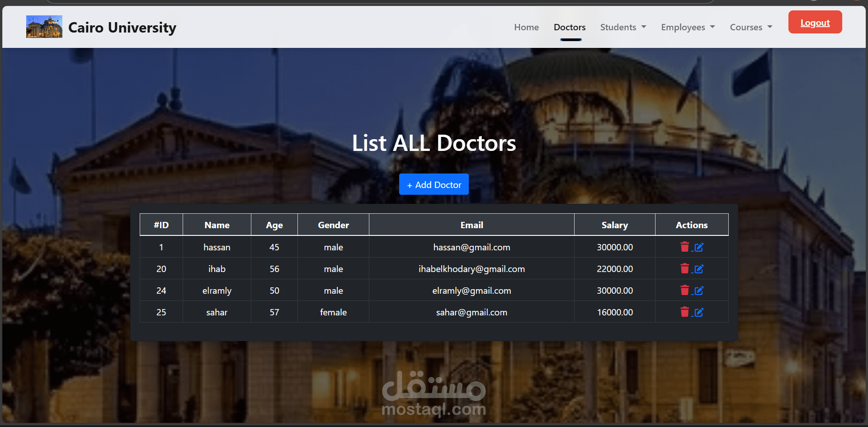
Task: Click the Gender column header
Action: pos(334,225)
